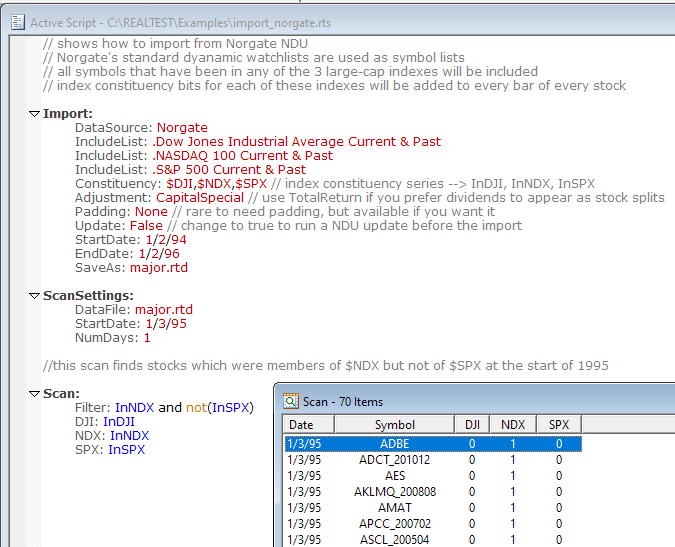
Task: Select the APCC_200702 result row
Action: 394,524
